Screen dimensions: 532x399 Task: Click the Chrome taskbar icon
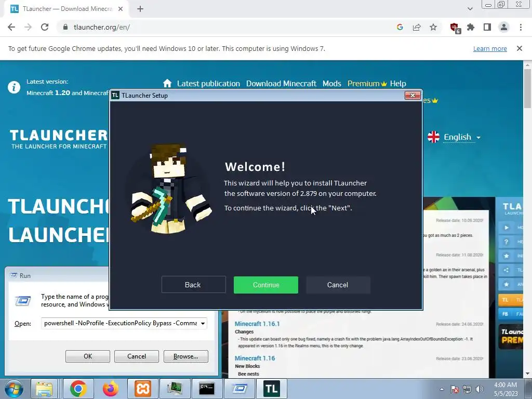(78, 389)
